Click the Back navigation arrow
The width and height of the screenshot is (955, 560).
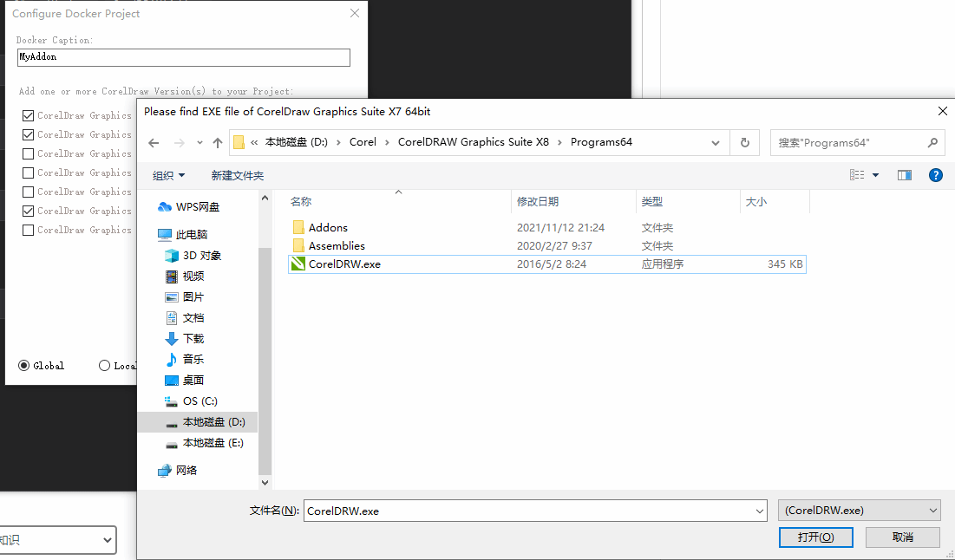pos(154,143)
